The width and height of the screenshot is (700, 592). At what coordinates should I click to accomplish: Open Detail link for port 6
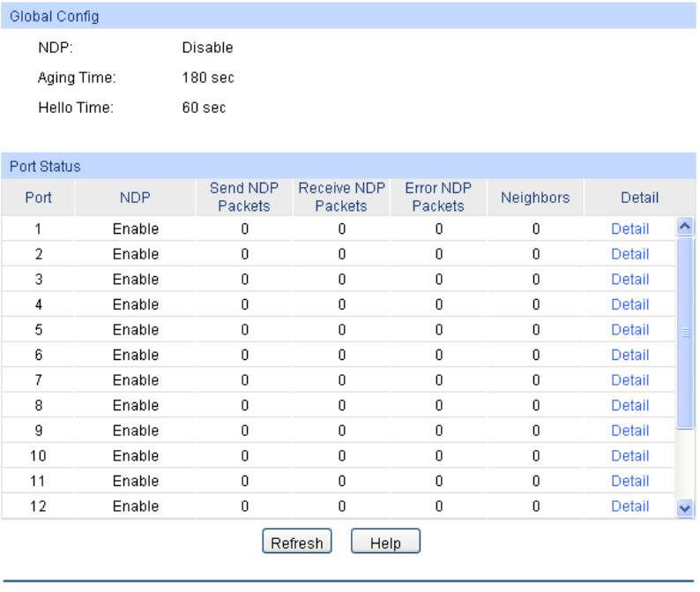pos(629,355)
